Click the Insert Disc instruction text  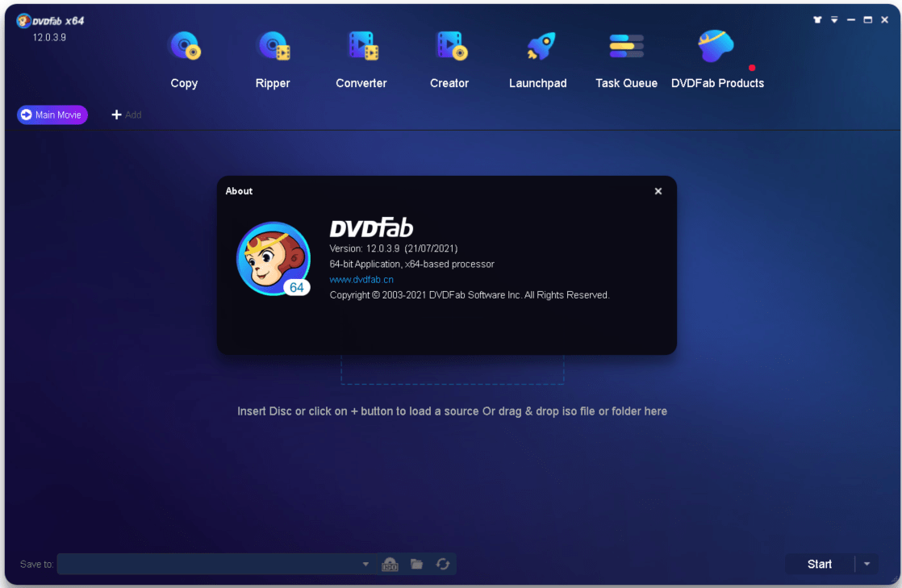[452, 411]
